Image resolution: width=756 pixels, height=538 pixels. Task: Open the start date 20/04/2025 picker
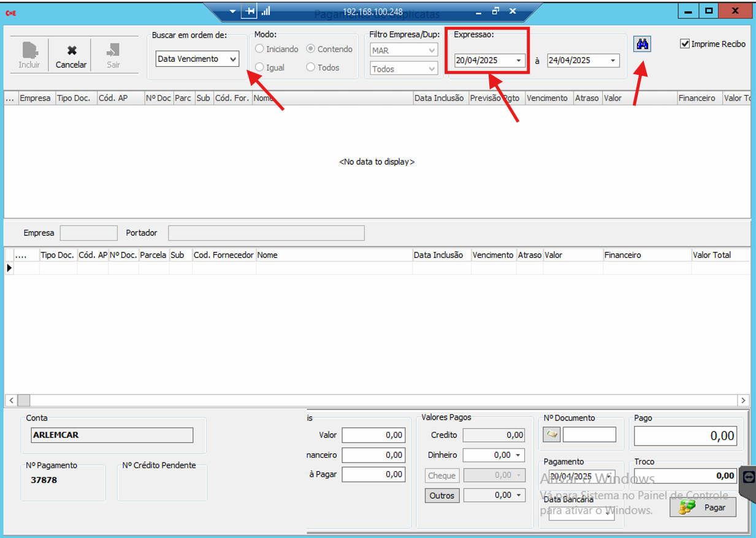pyautogui.click(x=519, y=61)
